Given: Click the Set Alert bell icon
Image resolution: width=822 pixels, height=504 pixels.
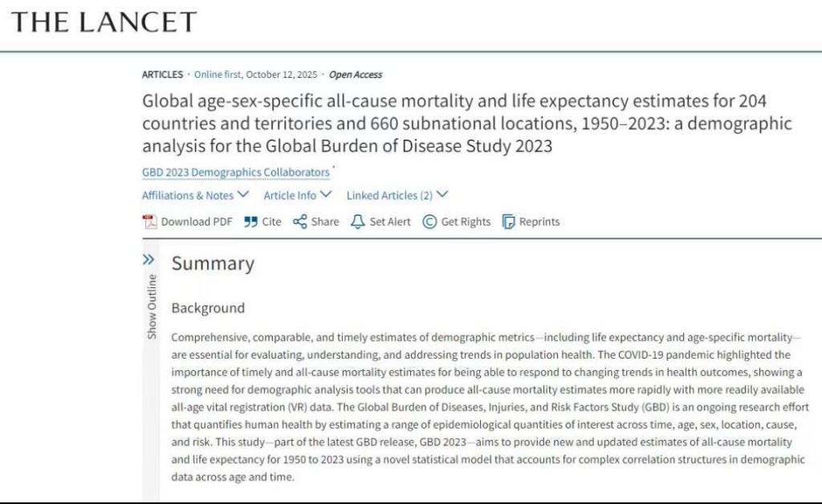Looking at the screenshot, I should click(358, 222).
